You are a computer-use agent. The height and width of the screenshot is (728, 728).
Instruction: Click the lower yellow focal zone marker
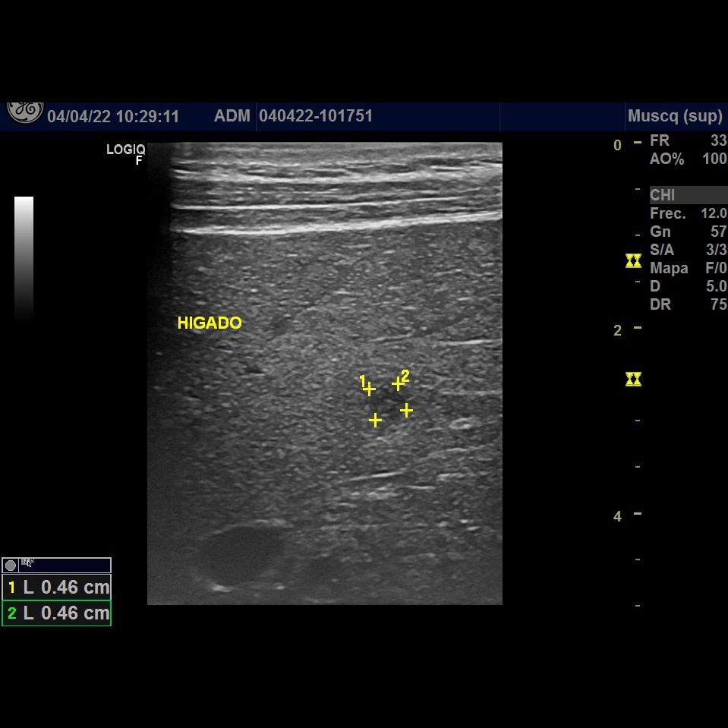633,379
